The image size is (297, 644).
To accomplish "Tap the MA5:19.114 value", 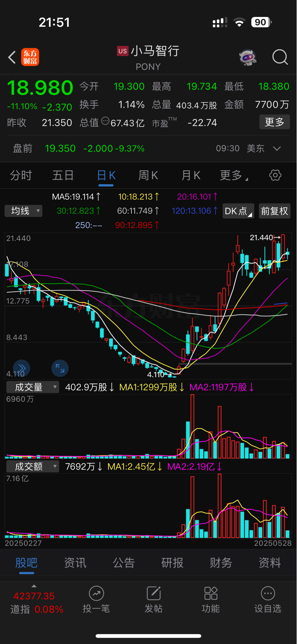I will tap(76, 197).
